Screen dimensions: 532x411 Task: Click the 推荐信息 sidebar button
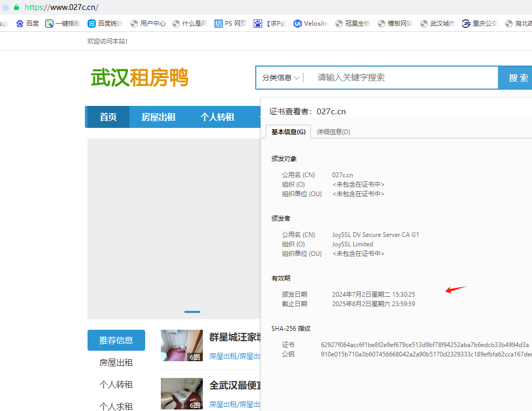[116, 340]
